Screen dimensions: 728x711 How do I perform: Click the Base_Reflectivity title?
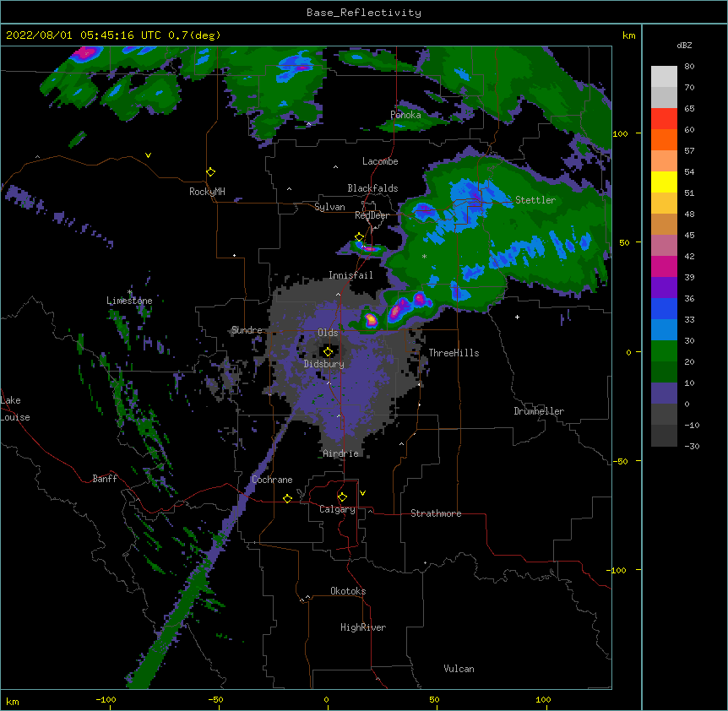(364, 13)
